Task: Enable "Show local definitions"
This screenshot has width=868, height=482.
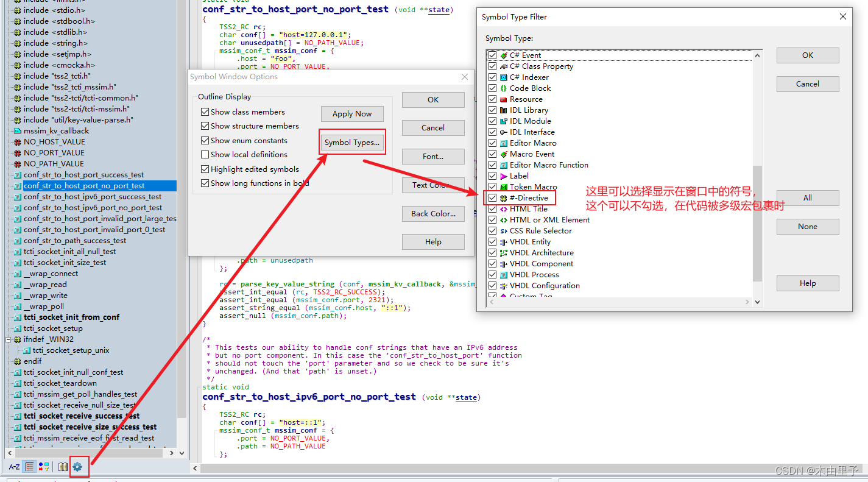Action: click(x=205, y=154)
